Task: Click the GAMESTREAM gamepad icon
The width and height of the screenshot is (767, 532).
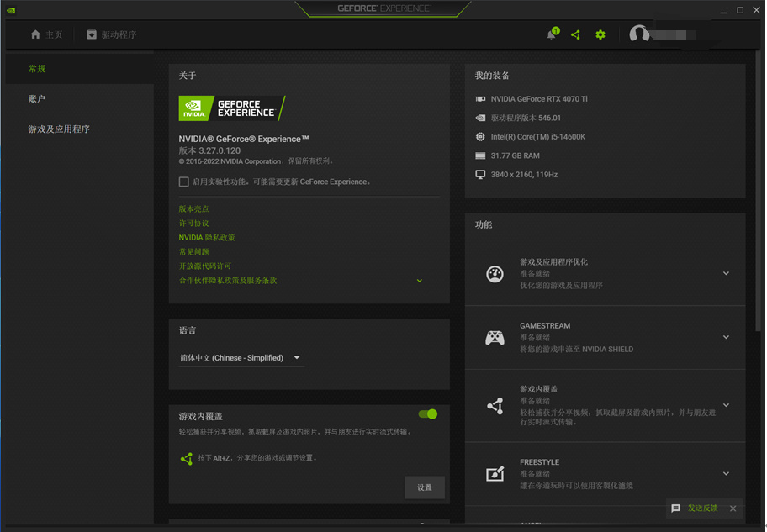Action: tap(495, 337)
